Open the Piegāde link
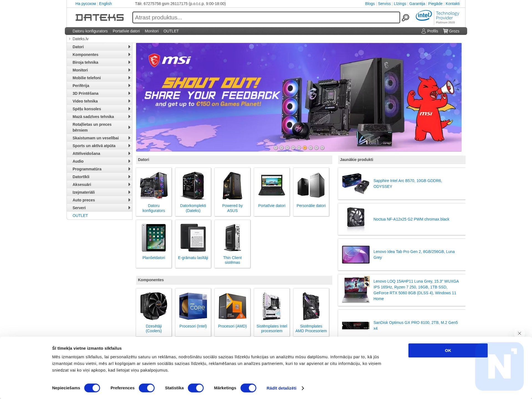Screen dimensions: 532x399 [435, 4]
